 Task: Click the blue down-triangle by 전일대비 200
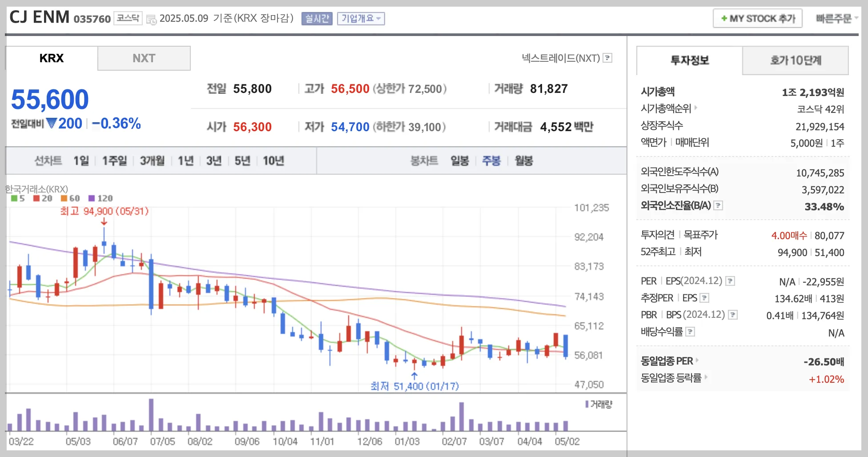[x=52, y=123]
